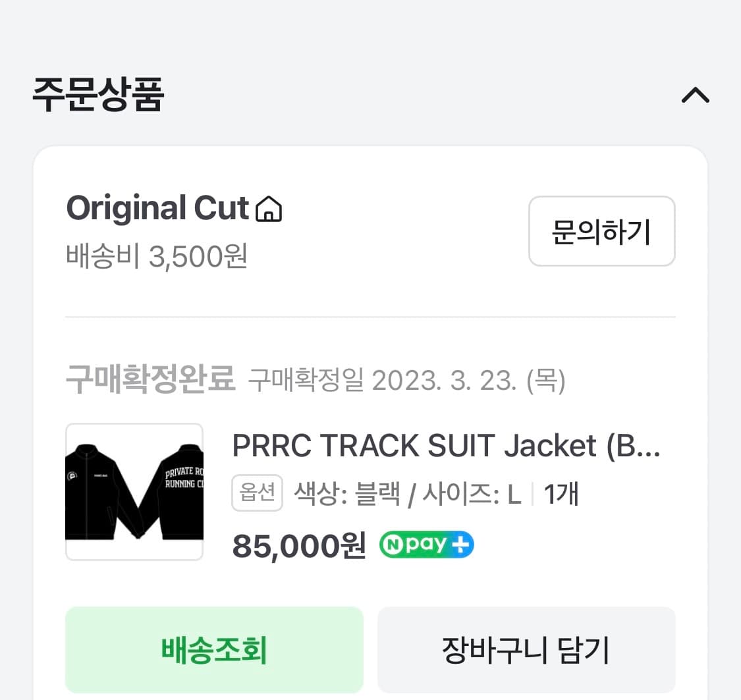Click the 85,000원 price text
Screen dimensions: 741x700
(298, 545)
